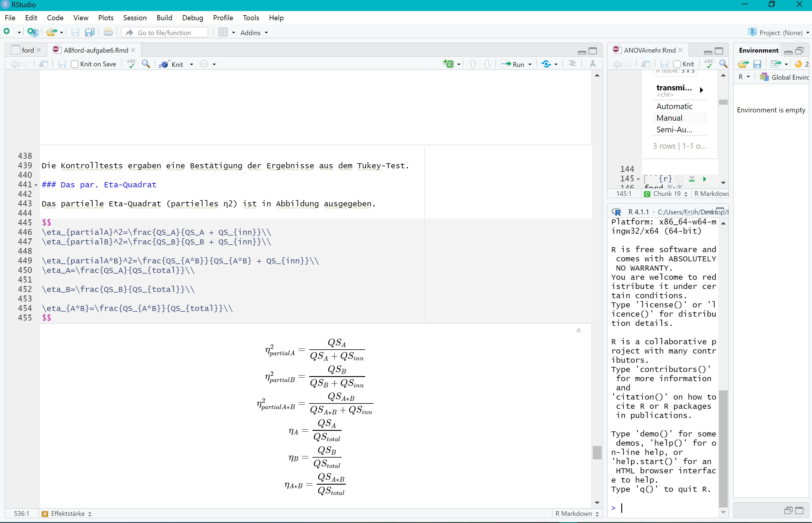Viewport: 812px width, 523px height.
Task: Open Chunk 19 navigator in ANOVAmehr pane
Action: [x=666, y=194]
